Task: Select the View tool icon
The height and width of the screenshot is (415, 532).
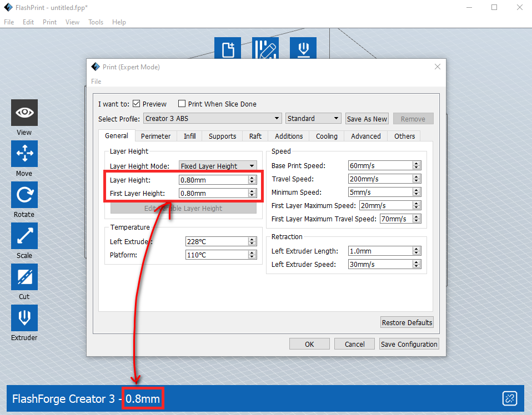Action: tap(24, 113)
